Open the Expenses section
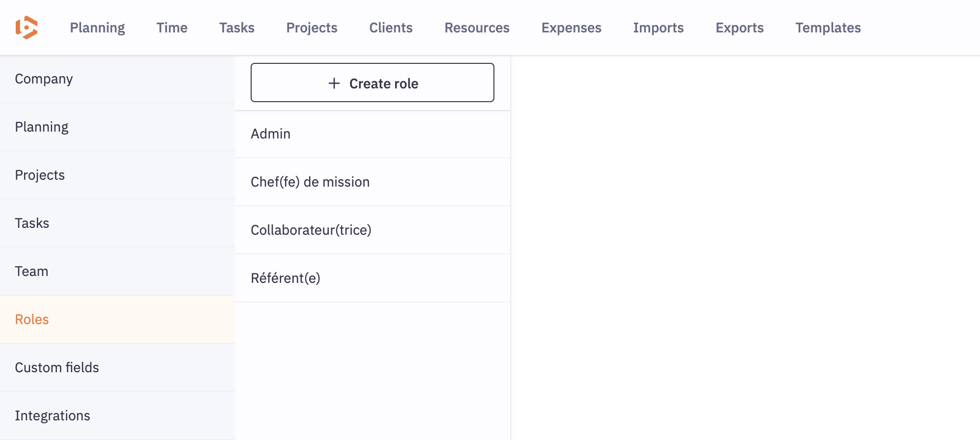The image size is (980, 440). (x=571, y=28)
